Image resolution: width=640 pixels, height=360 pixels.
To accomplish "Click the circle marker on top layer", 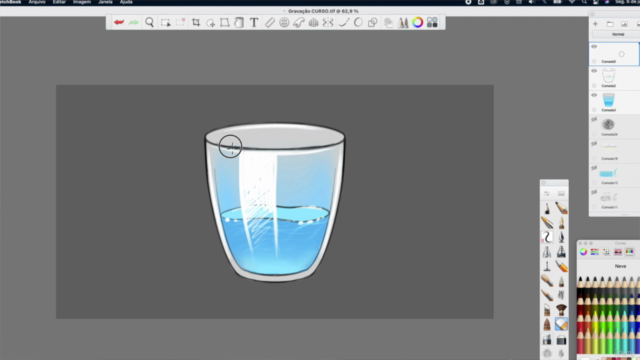I will coord(594,62).
